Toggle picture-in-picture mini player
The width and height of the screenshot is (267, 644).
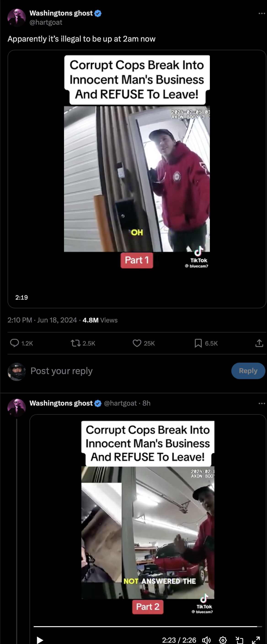[x=240, y=640]
